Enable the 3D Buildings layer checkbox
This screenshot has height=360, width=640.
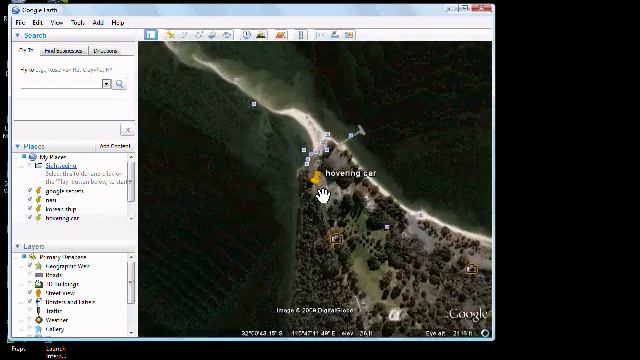point(30,284)
